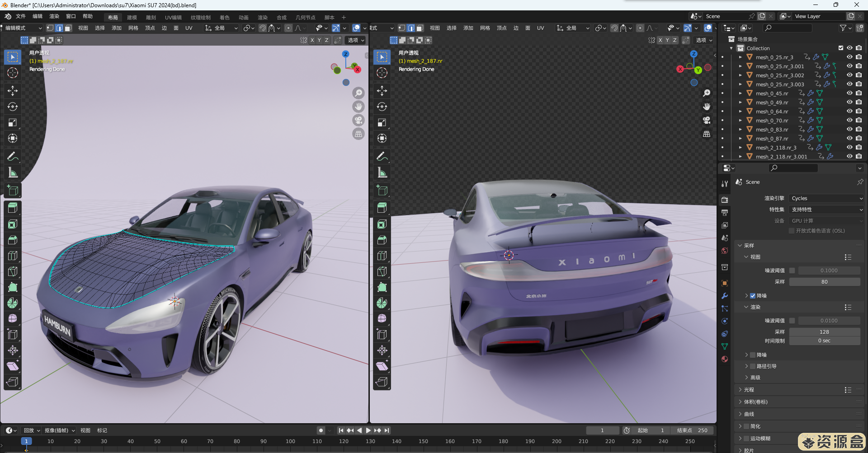Select the Annotate tool in left viewport
Screen dimensions: 868x453
(x=13, y=156)
